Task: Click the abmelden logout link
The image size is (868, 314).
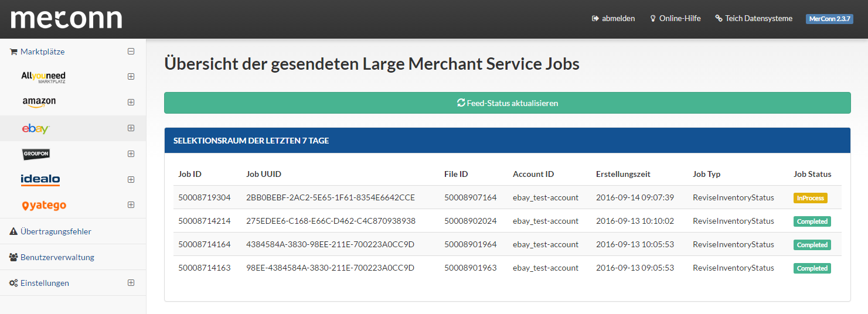Action: tap(613, 19)
